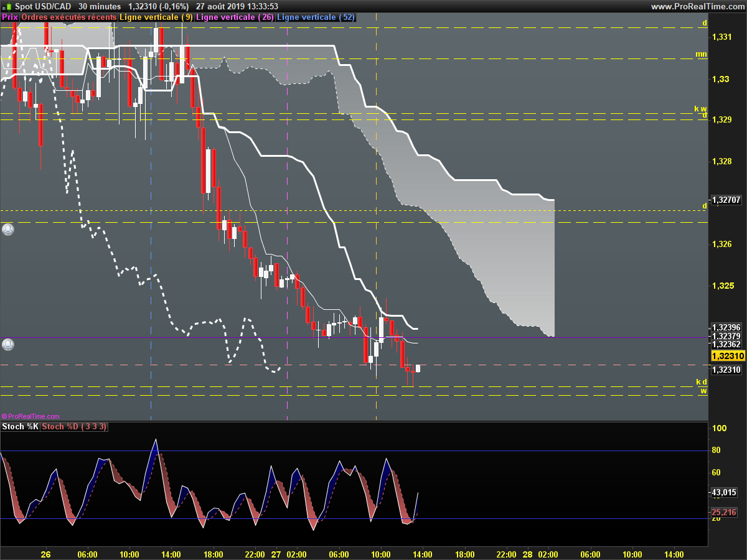The width and height of the screenshot is (747, 560).
Task: Select the 25,216 stochastic %D value label
Action: coord(725,512)
